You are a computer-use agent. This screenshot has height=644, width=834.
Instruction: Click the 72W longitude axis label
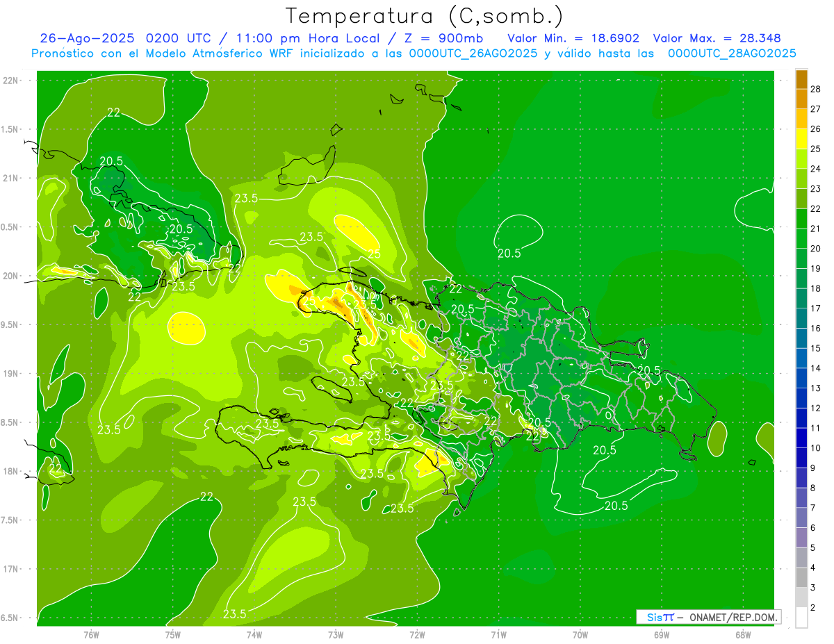coord(417,634)
